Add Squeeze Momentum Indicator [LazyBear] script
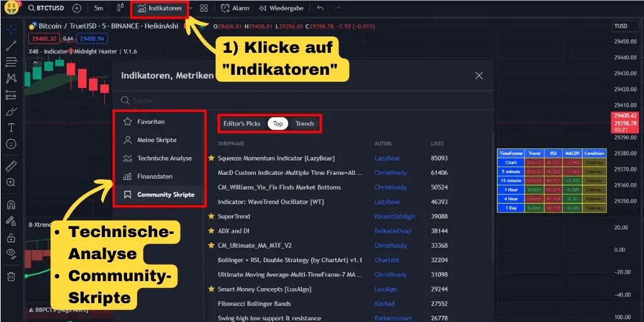The height and width of the screenshot is (322, 644). [x=276, y=158]
